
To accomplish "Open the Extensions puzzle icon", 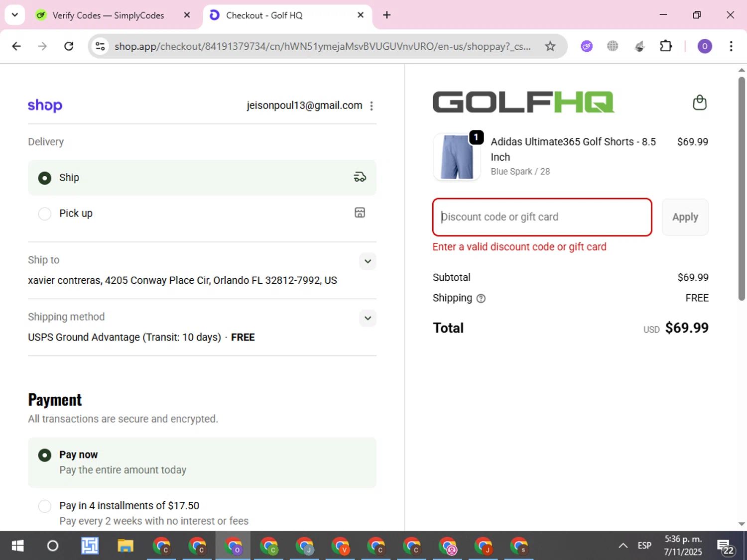I will tap(666, 46).
